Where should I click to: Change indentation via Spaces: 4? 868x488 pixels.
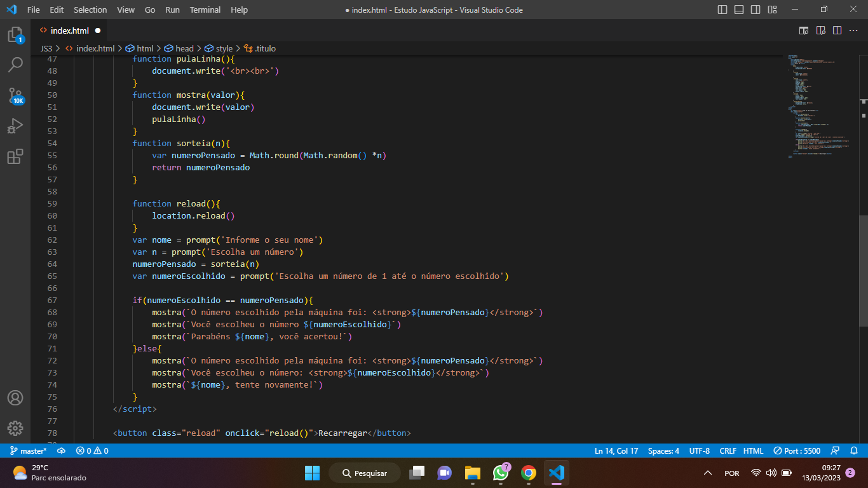tap(663, 451)
